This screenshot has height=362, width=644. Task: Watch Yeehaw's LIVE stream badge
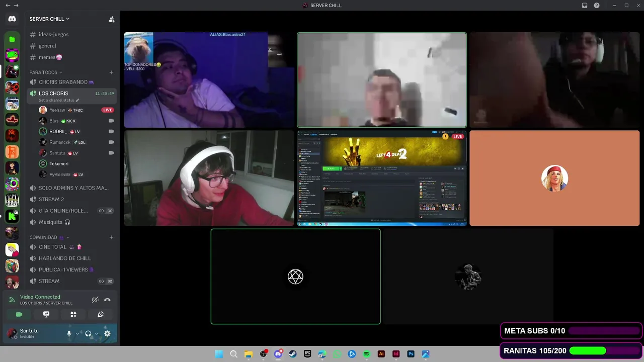pos(108,110)
